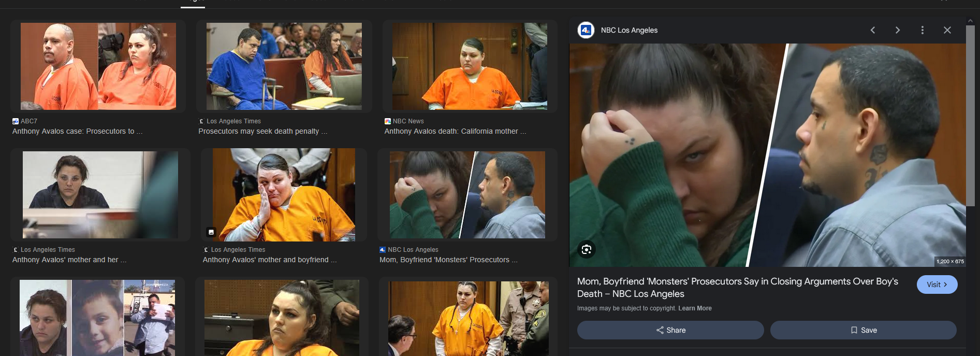980x356 pixels.
Task: Go to the previous image in preview panel
Action: point(873,30)
